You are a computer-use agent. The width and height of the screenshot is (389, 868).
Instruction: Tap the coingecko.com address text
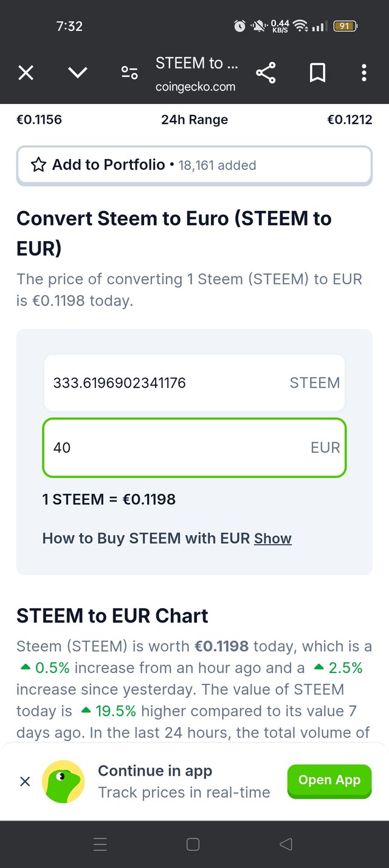(x=196, y=87)
